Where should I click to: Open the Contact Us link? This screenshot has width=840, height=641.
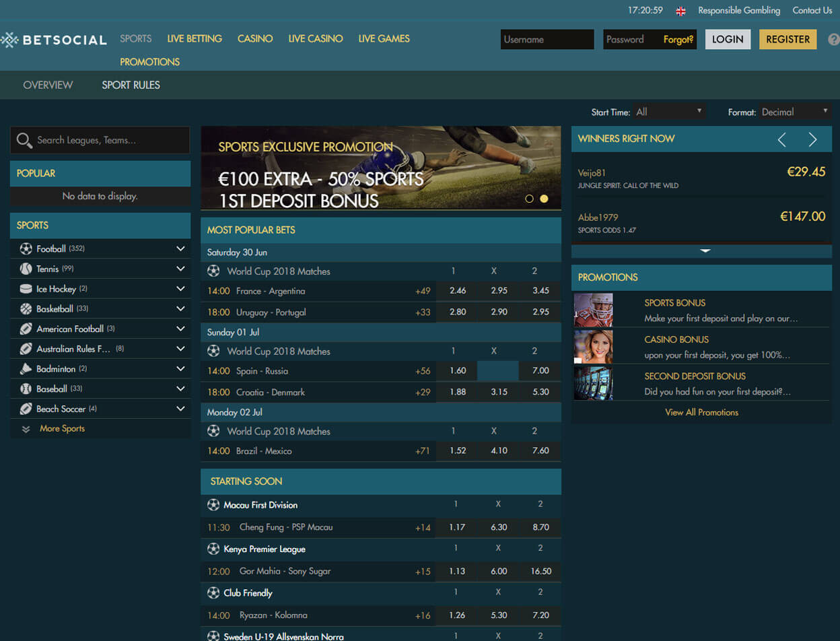(812, 11)
